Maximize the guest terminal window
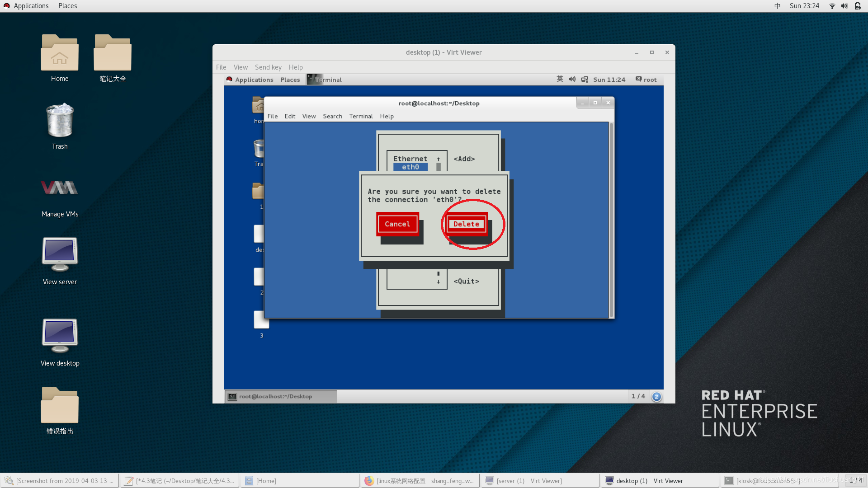Screen dimensions: 868x488 [x=595, y=103]
